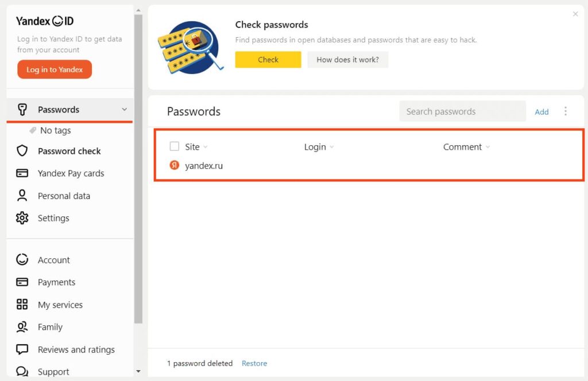Click the Restore deleted password link
Image resolution: width=588 pixels, height=381 pixels.
[254, 363]
